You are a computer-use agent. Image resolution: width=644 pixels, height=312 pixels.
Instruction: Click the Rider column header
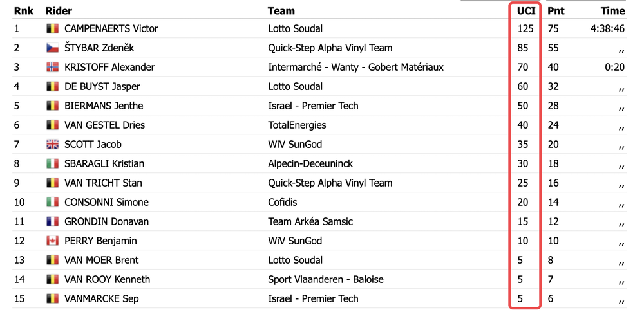[x=59, y=11]
